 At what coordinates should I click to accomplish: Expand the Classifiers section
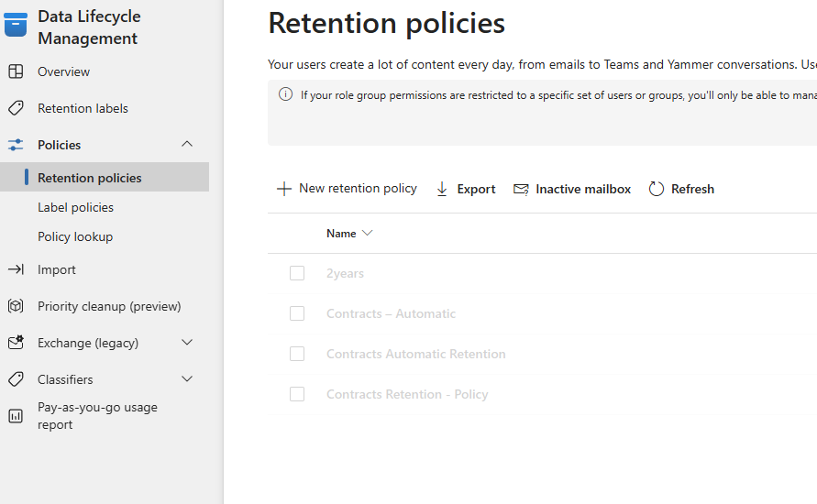tap(187, 379)
